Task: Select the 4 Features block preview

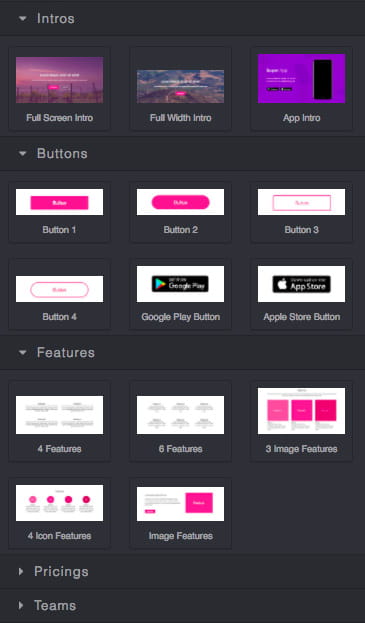Action: tap(60, 415)
